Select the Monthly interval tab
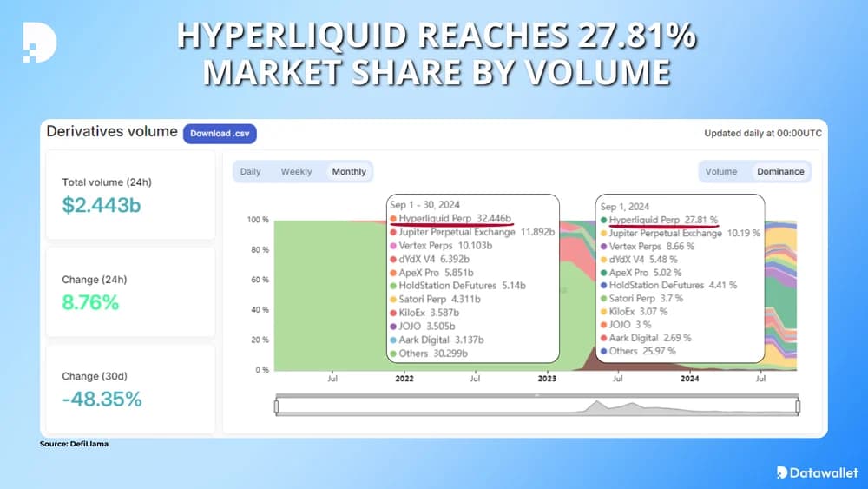The image size is (868, 489). 349,172
